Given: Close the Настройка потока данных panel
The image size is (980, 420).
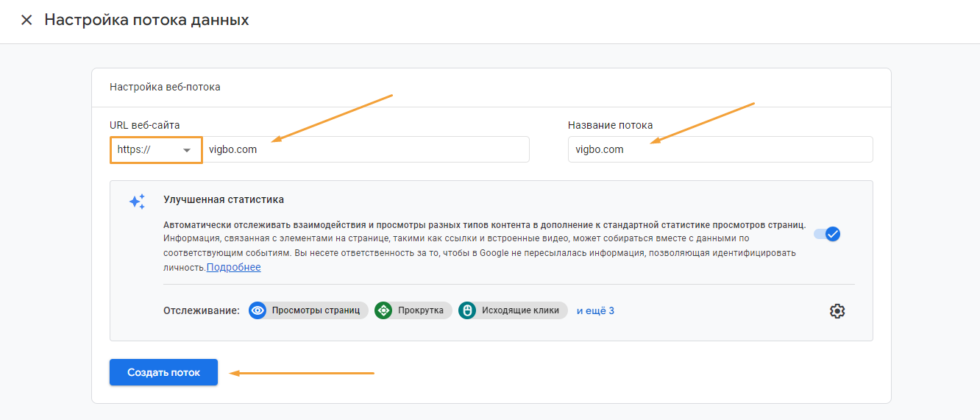Looking at the screenshot, I should pos(26,20).
